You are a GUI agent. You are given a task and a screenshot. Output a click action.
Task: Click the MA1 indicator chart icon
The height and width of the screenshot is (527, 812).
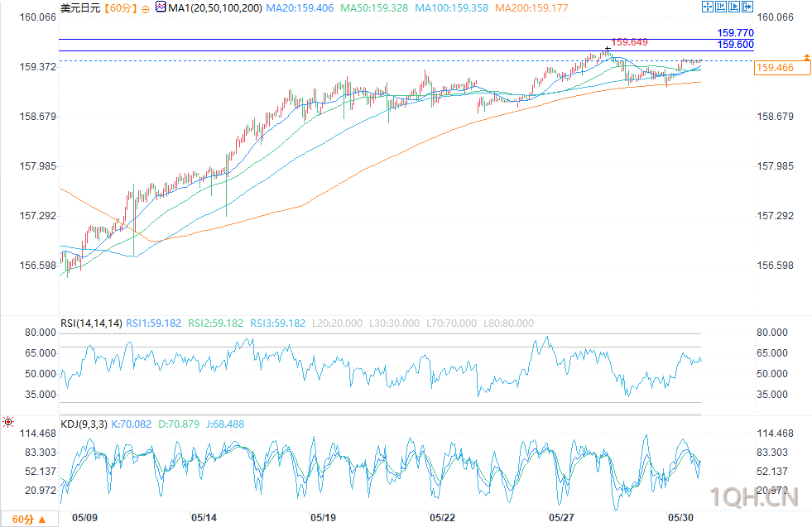[161, 7]
